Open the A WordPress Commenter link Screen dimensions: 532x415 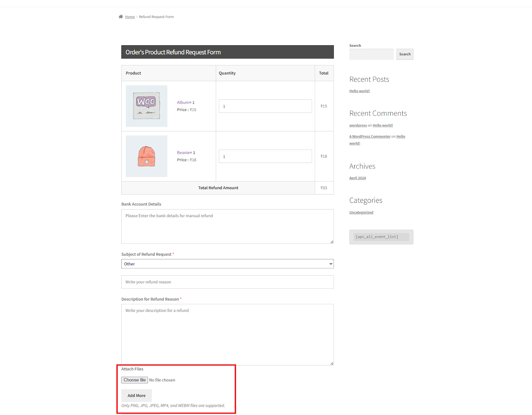tap(370, 136)
